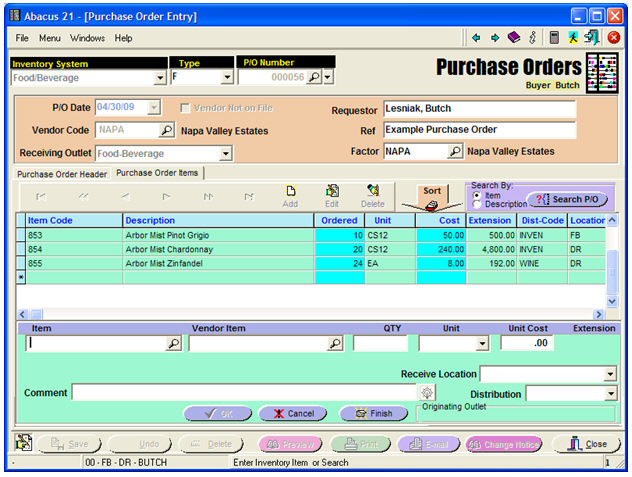Click the info icon in top toolbar
632x477 pixels.
coord(533,38)
